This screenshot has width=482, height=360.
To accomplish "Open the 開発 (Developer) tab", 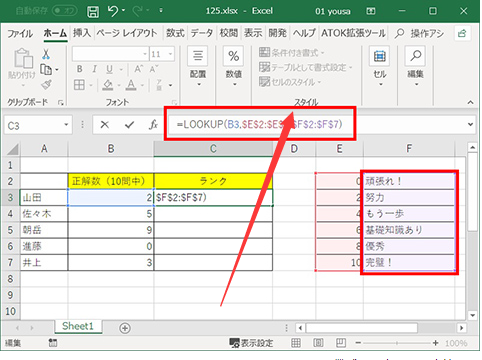I will (x=277, y=33).
